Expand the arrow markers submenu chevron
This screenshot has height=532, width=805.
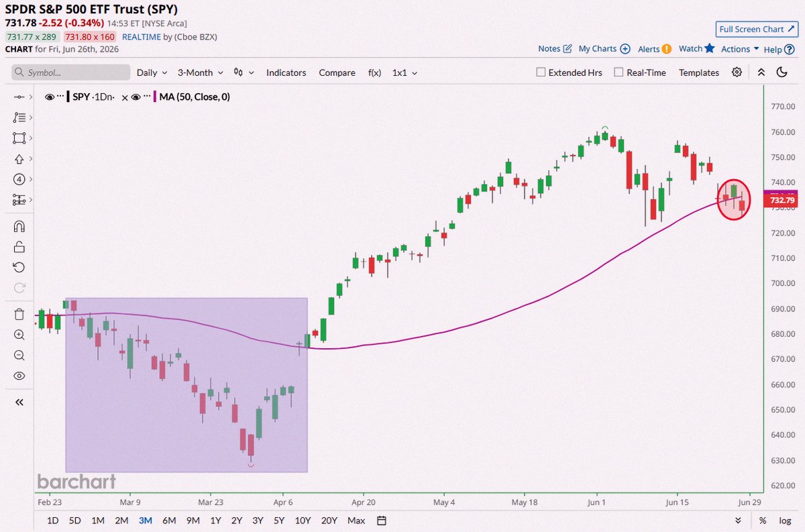[x=31, y=159]
